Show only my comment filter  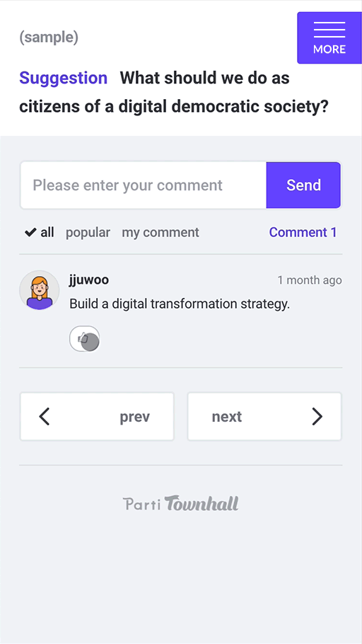point(160,232)
